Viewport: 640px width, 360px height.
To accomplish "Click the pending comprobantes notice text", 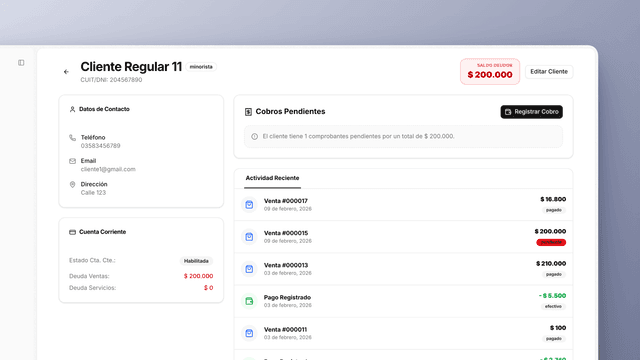I will [358, 136].
